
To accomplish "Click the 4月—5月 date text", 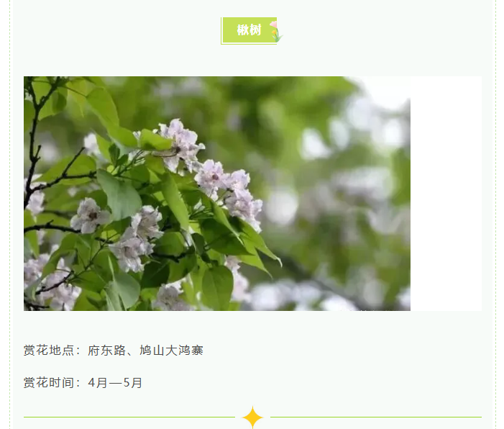I will pos(115,383).
